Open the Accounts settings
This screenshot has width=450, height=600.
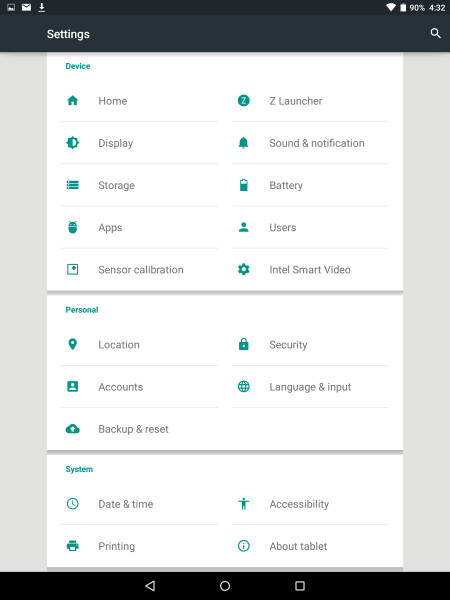click(x=139, y=386)
